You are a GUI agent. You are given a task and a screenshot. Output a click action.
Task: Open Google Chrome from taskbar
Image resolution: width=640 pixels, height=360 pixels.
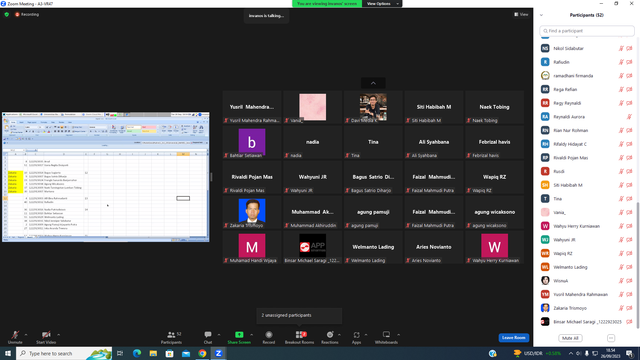click(202, 353)
